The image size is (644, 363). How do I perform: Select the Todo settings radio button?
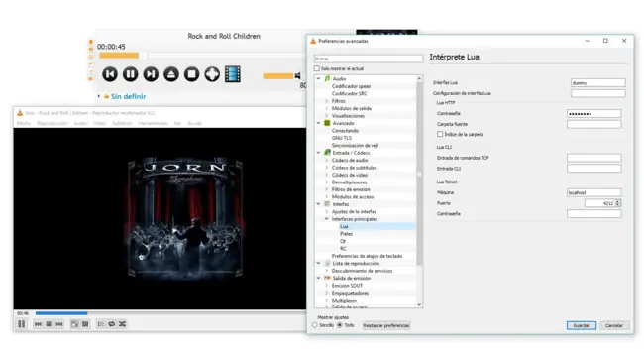pos(340,325)
